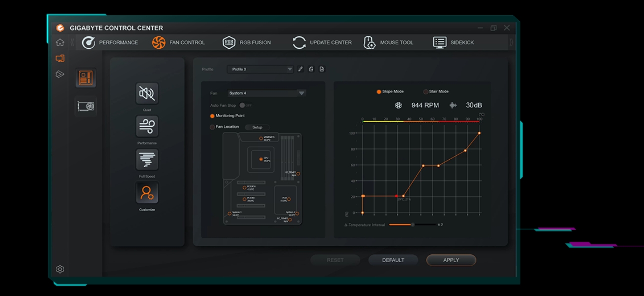Expand the Profile 0 dropdown
Screen dimensions: 644x296
point(260,69)
